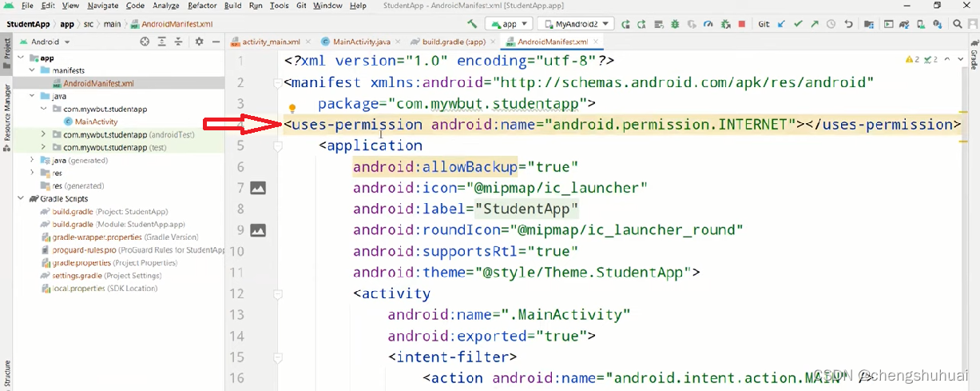This screenshot has height=391, width=980.
Task: Toggle the Gradle tool window on right edge
Action: tap(974, 54)
